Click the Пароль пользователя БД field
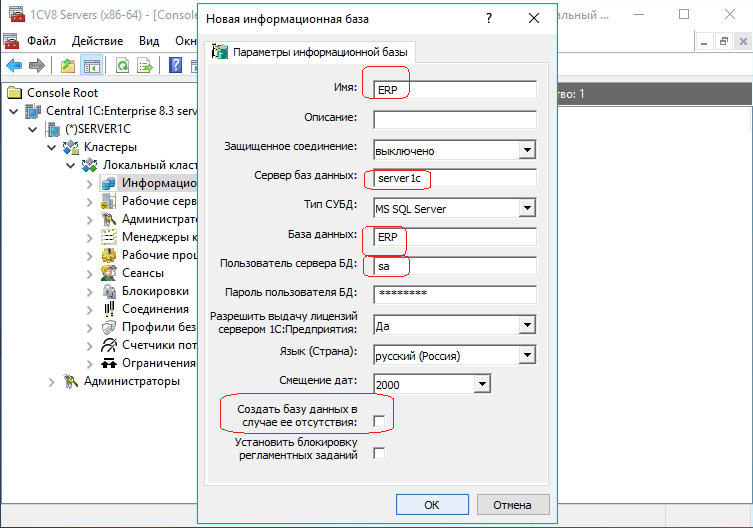753x528 pixels. (455, 295)
